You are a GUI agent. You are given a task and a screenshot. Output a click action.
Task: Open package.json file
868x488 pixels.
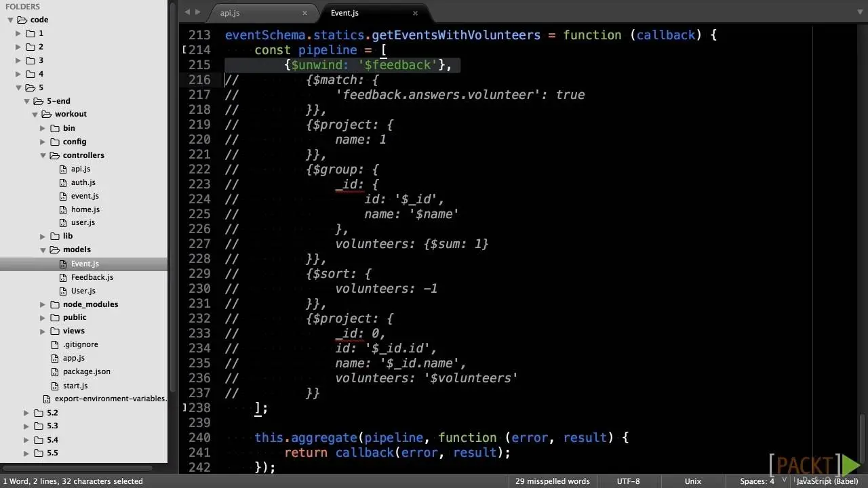pos(86,371)
